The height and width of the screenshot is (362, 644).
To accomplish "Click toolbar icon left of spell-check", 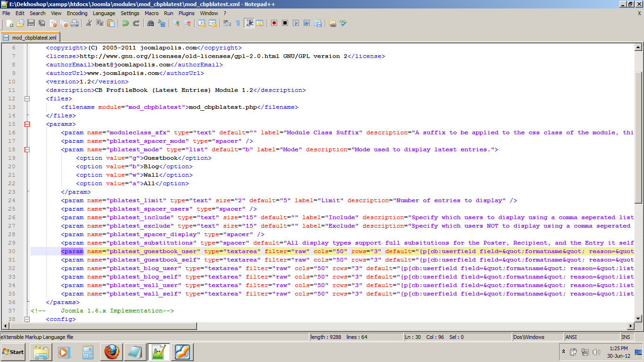I will point(332,23).
